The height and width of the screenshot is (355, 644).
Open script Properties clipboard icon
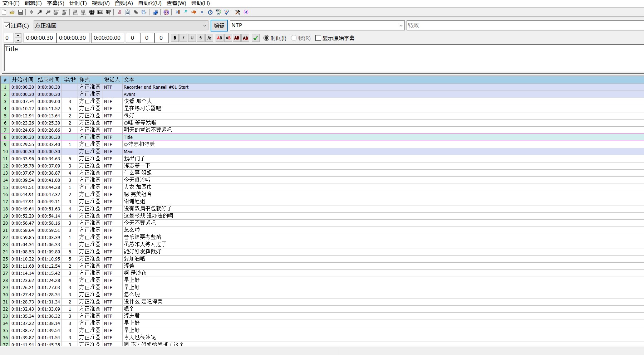[128, 12]
